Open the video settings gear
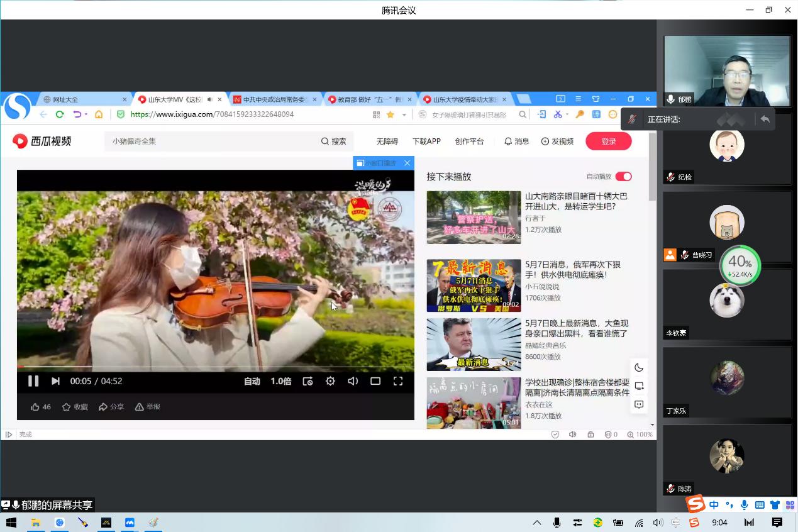The width and height of the screenshot is (798, 532). (330, 381)
